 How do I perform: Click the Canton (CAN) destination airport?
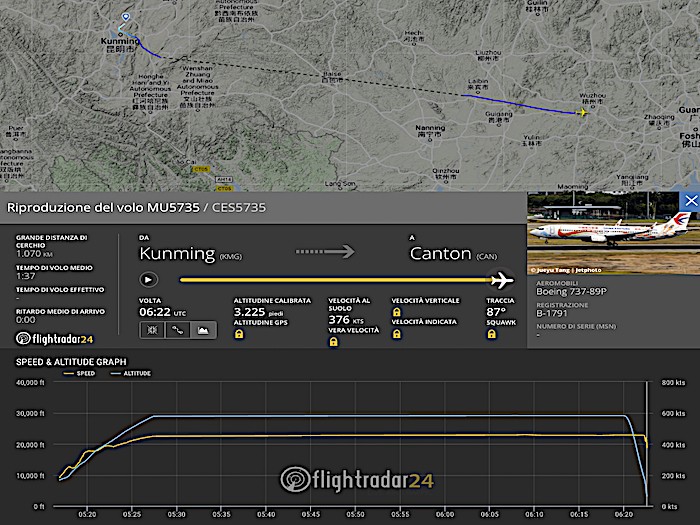click(x=453, y=254)
